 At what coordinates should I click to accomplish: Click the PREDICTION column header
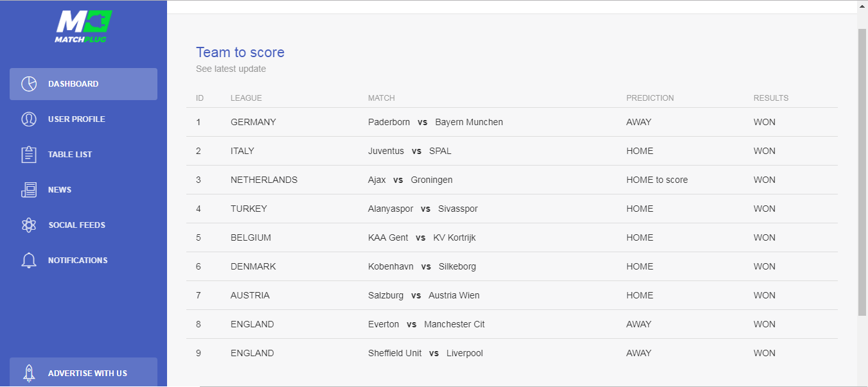650,98
